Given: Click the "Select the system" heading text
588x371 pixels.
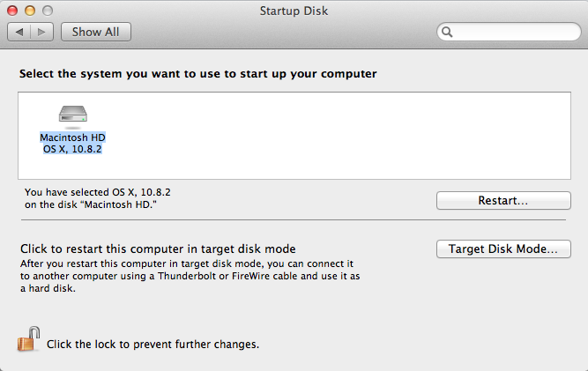Looking at the screenshot, I should tap(197, 73).
